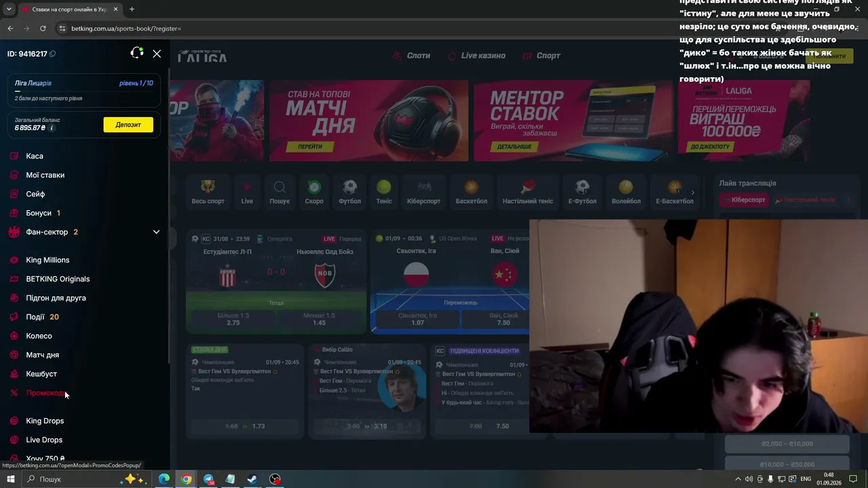
Task: Bet Більше 1.5 at 2.75 odds
Action: pyautogui.click(x=233, y=319)
